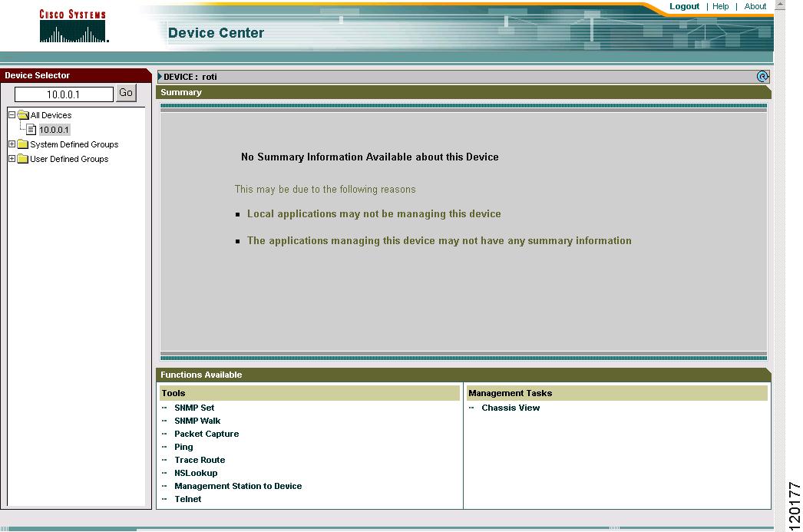
Task: Open Management Station to Device tool
Action: pos(238,486)
